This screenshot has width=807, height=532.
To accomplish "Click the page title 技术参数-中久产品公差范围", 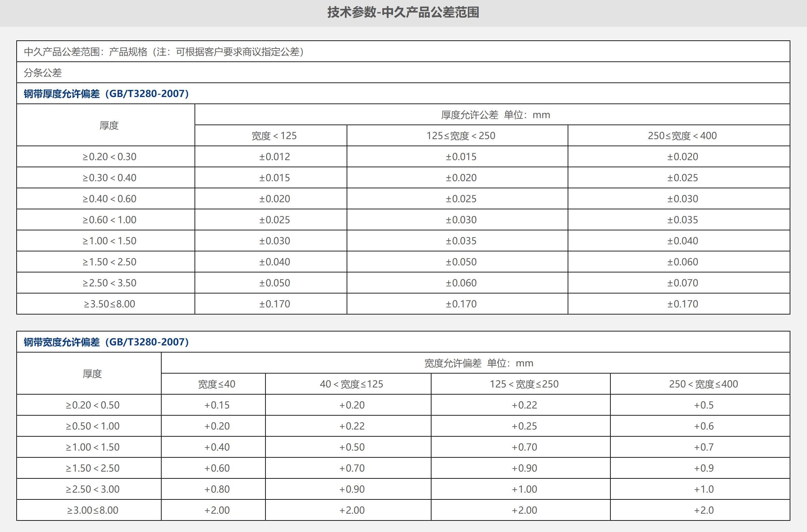I will 403,13.
